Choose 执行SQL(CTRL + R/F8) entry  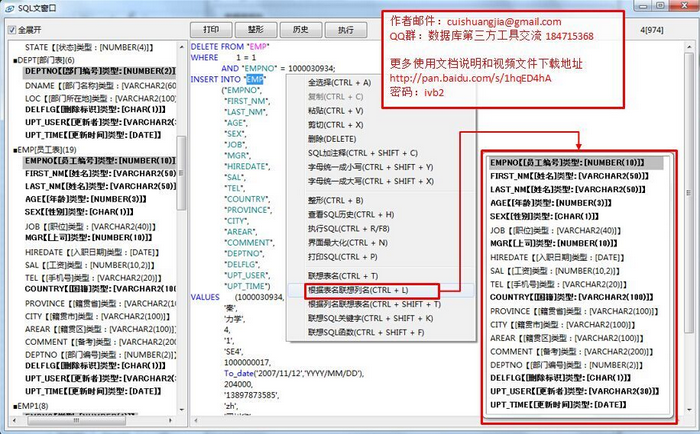348,229
